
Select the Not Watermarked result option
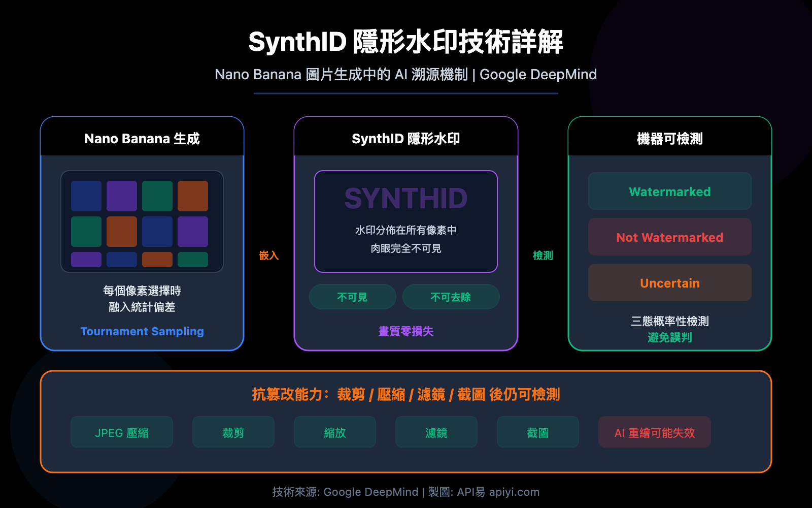pos(669,237)
